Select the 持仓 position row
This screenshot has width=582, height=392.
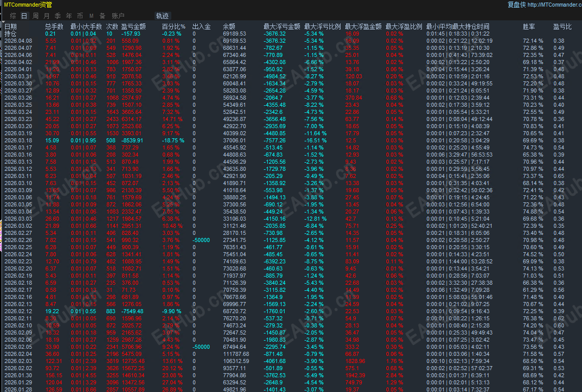(291, 34)
